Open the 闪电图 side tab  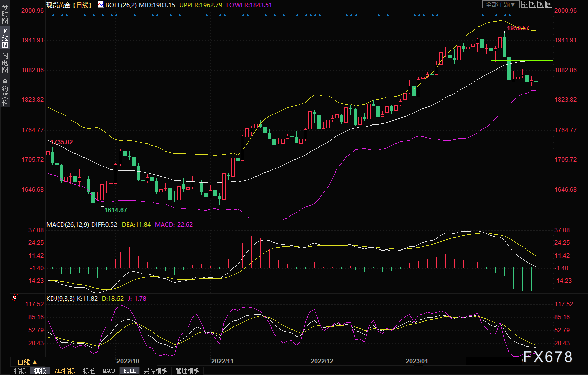click(x=5, y=62)
